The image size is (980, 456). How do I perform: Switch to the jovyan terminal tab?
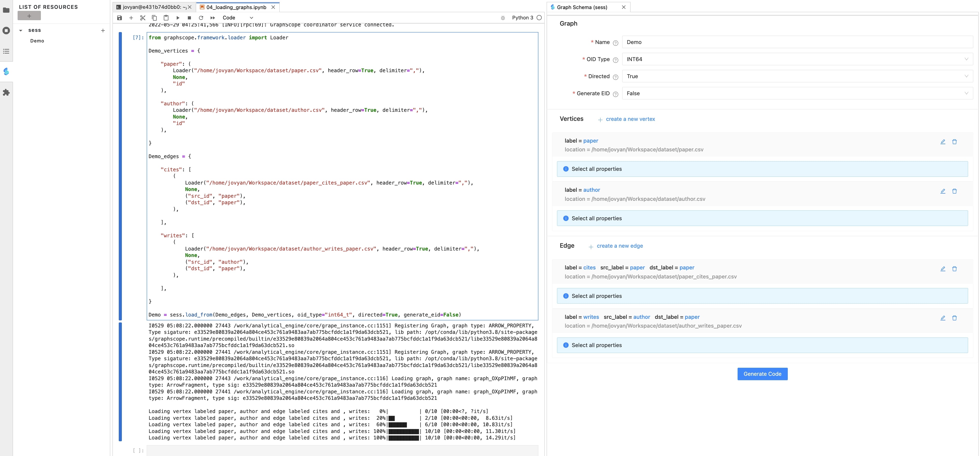point(152,7)
